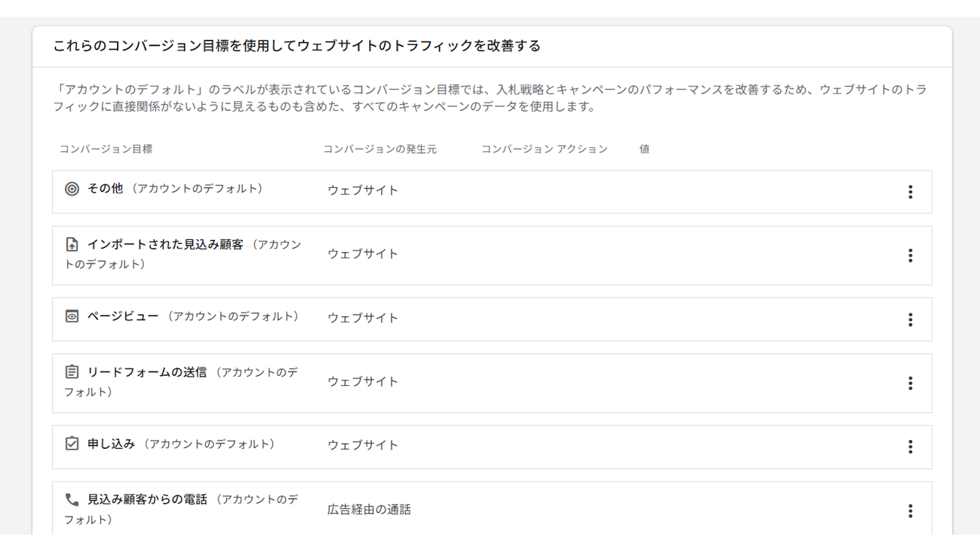Image resolution: width=980 pixels, height=551 pixels.
Task: Select the ページビュー conversion goal label
Action: pyautogui.click(x=123, y=317)
